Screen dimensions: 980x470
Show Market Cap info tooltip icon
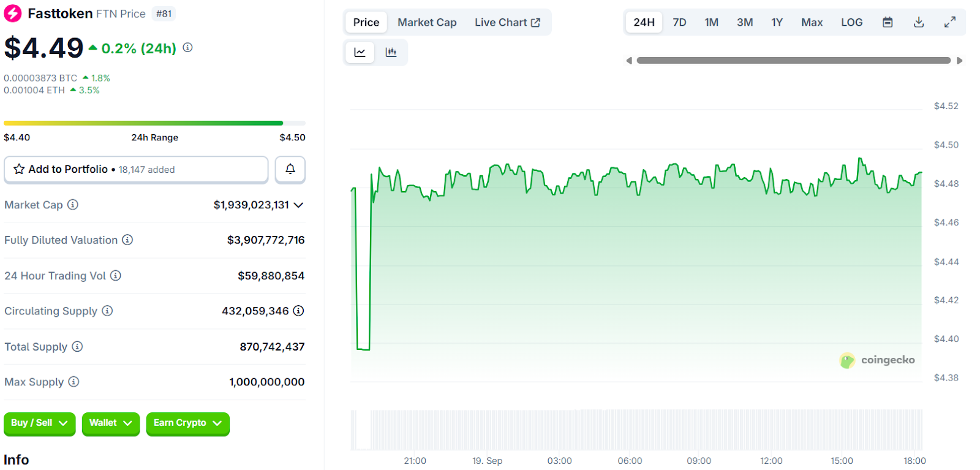coord(73,205)
